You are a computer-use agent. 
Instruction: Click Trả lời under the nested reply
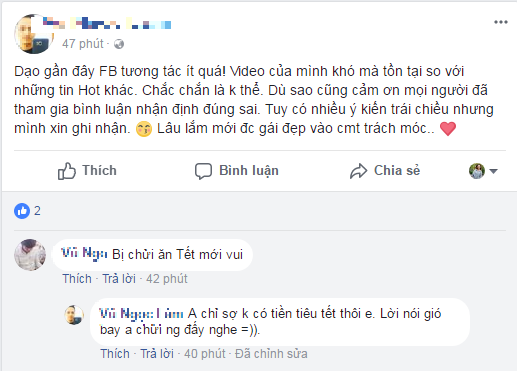point(157,354)
